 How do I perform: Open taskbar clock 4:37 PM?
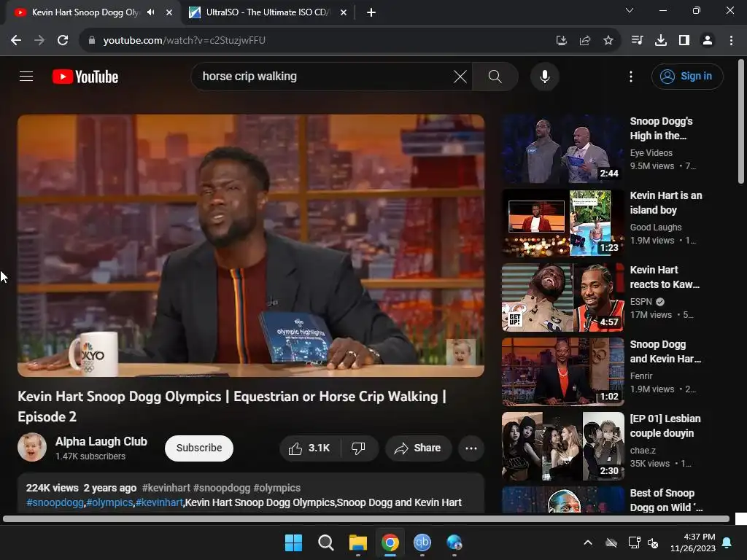pos(693,542)
